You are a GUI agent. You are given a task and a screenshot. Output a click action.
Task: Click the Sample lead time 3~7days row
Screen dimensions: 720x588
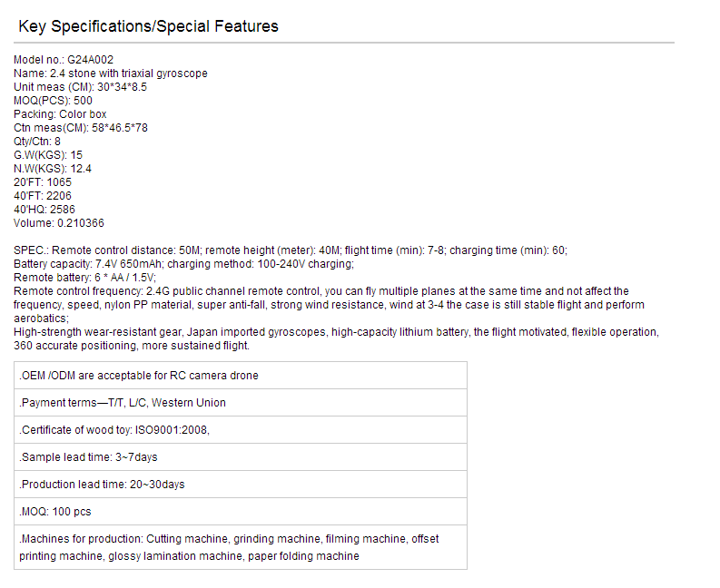(241, 457)
